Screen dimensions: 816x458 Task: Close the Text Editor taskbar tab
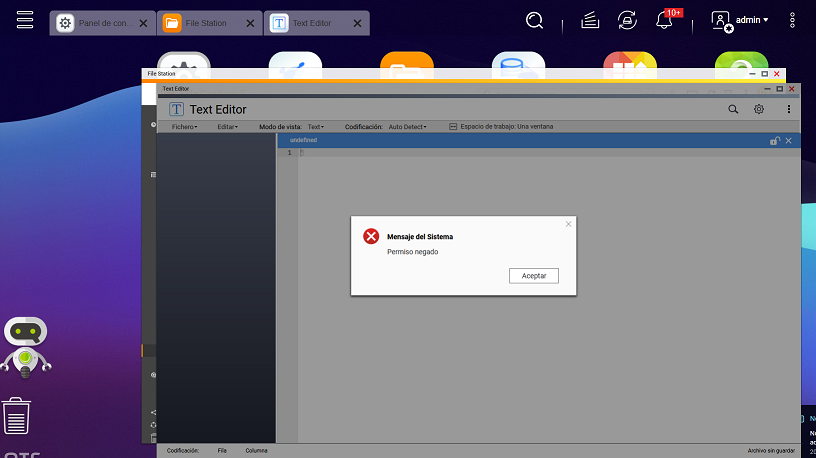pos(355,23)
